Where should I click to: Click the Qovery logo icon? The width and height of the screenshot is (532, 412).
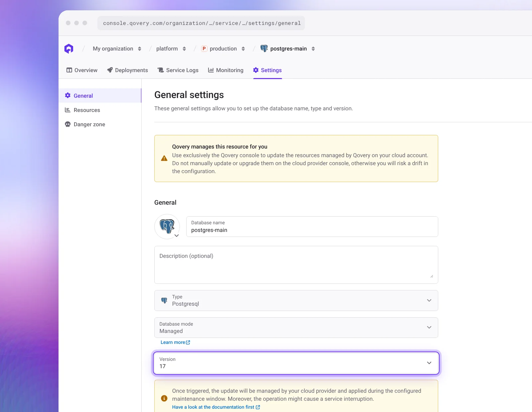click(x=68, y=49)
